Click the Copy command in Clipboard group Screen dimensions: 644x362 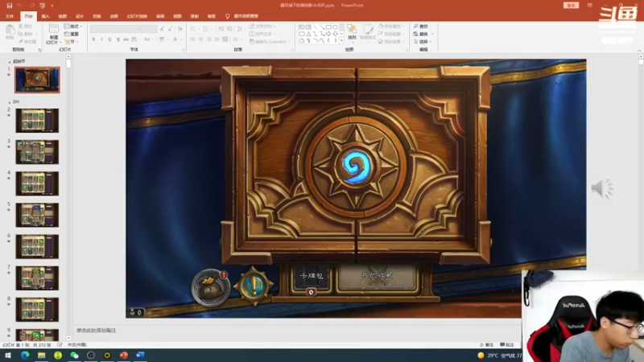coord(26,34)
